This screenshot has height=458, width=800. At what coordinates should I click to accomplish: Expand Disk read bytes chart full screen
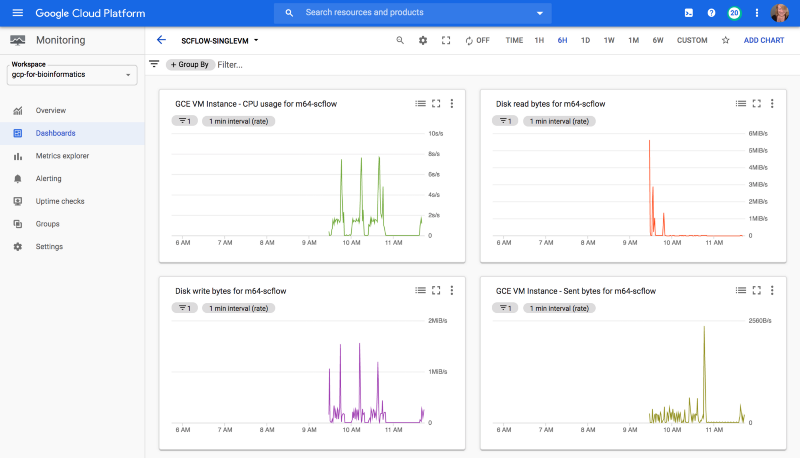tap(757, 104)
